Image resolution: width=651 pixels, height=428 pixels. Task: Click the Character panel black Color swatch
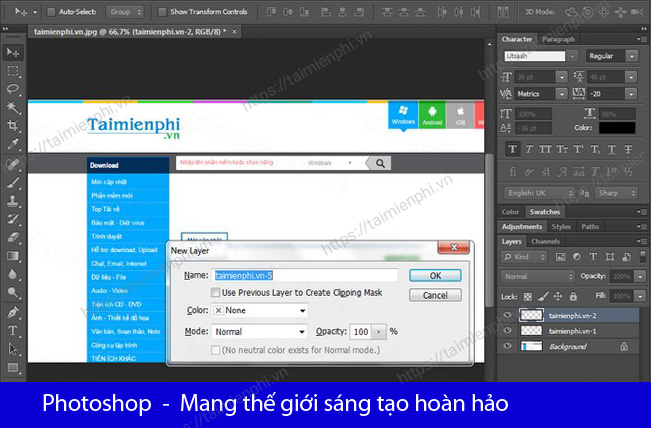coord(617,128)
